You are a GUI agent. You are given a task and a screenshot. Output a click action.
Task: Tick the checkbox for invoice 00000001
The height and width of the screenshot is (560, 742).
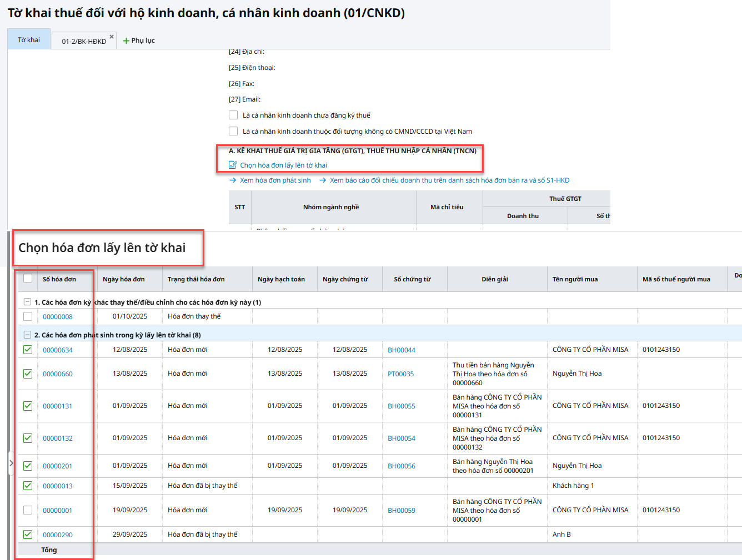(28, 510)
